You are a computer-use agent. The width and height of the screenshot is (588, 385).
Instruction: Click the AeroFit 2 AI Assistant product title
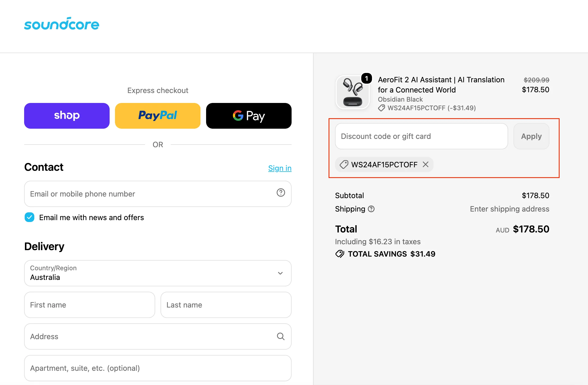[x=441, y=85]
